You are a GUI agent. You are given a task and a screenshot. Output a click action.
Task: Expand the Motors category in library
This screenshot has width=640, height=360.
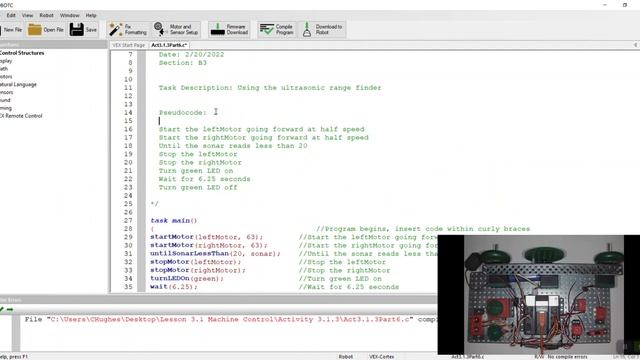pyautogui.click(x=6, y=77)
